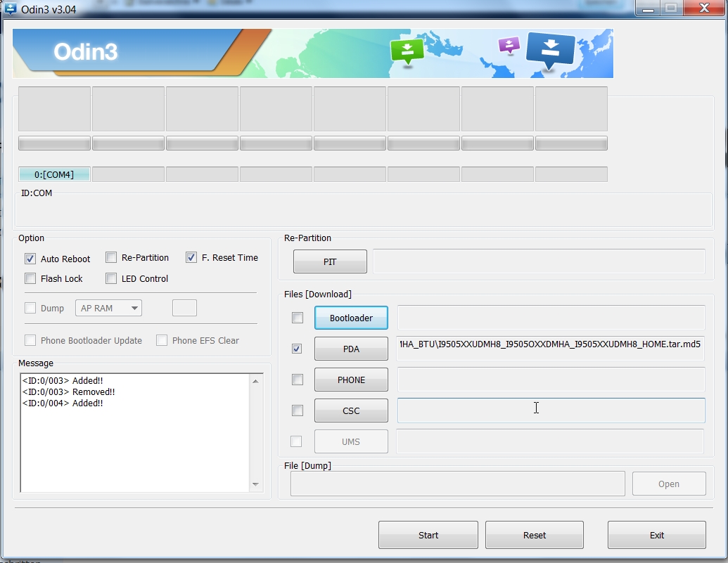This screenshot has width=728, height=563.
Task: Toggle the Auto Reboot checkbox
Action: click(30, 259)
